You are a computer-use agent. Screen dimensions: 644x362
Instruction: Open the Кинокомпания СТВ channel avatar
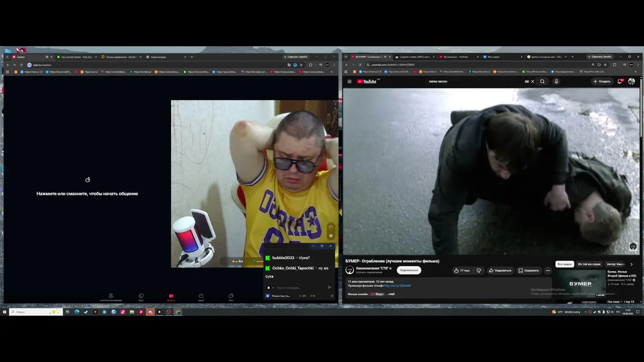[350, 270]
